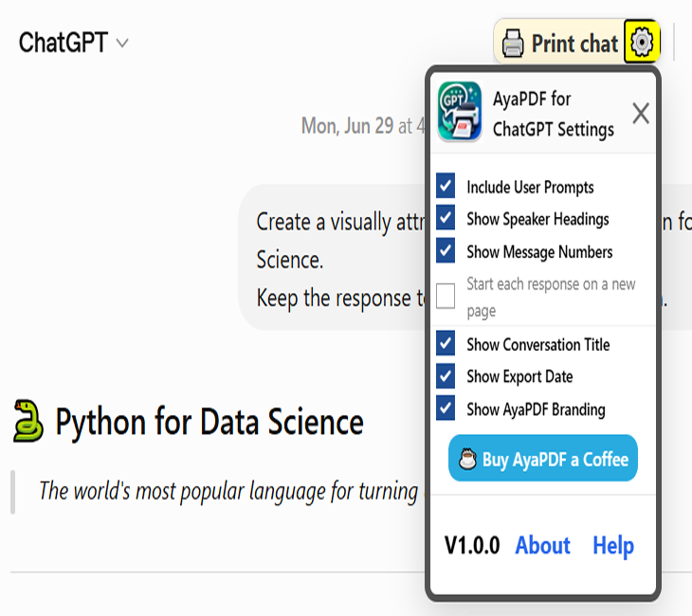
Task: Click the AyaPDF app logo icon
Action: point(460,111)
